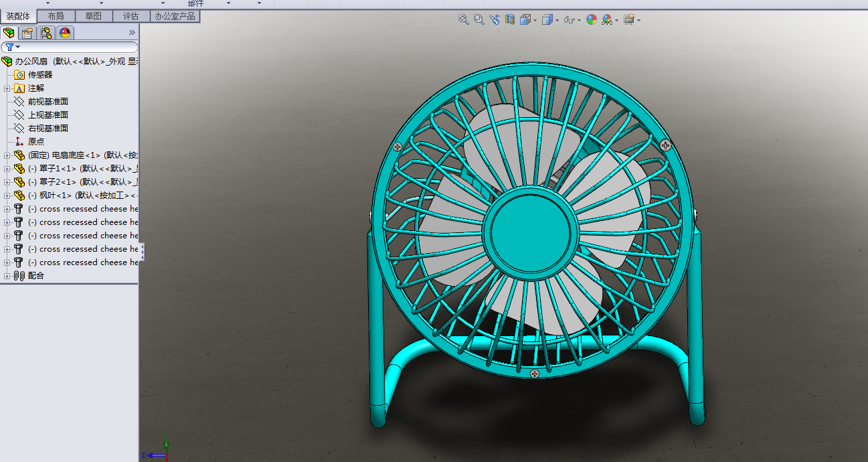The width and height of the screenshot is (868, 462).
Task: Click the Hide/Show Items glasses icon
Action: (569, 20)
